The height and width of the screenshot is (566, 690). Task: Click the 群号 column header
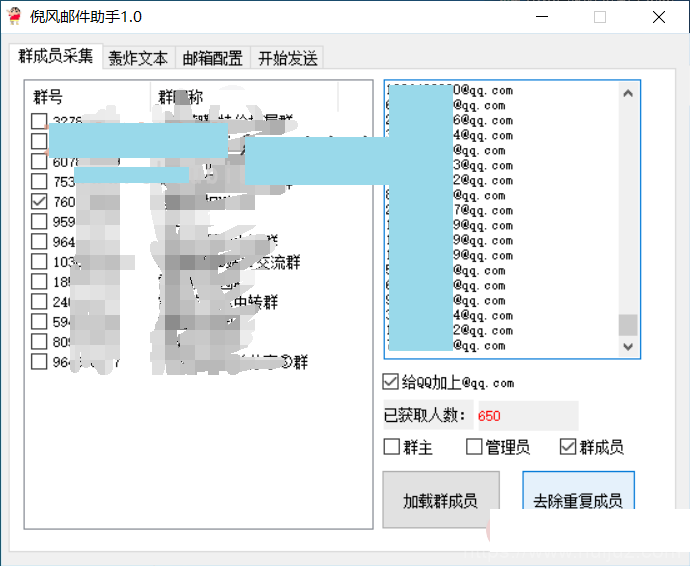click(x=48, y=96)
